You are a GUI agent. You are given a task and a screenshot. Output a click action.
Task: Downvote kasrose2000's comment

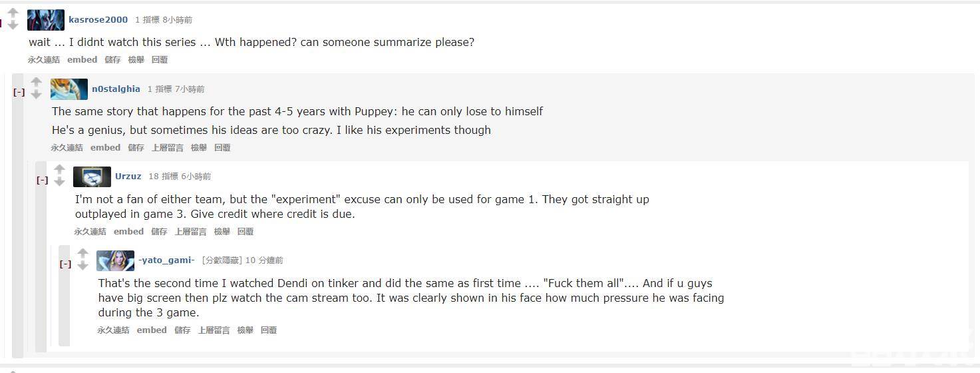[13, 25]
